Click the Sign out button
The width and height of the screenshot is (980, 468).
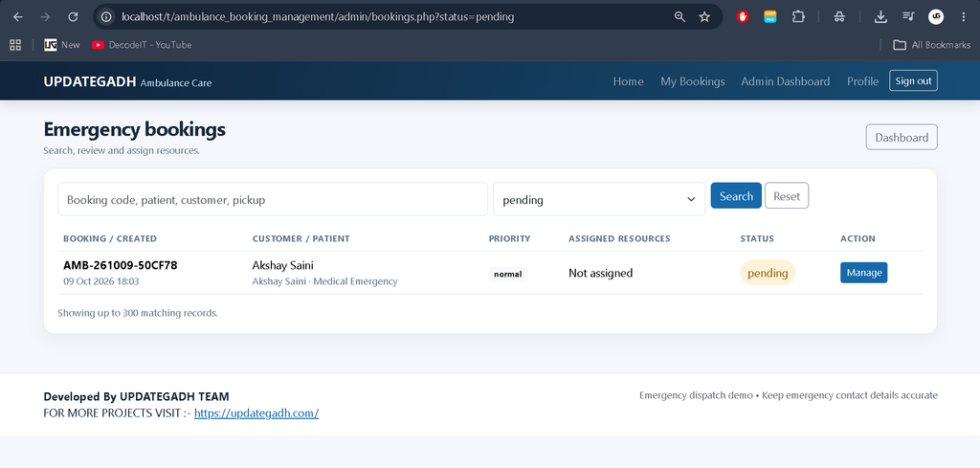(x=913, y=80)
